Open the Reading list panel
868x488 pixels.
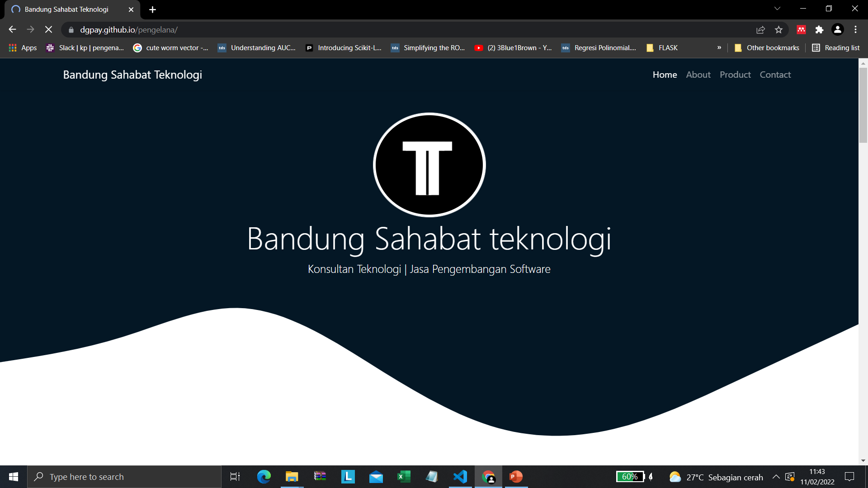[836, 48]
